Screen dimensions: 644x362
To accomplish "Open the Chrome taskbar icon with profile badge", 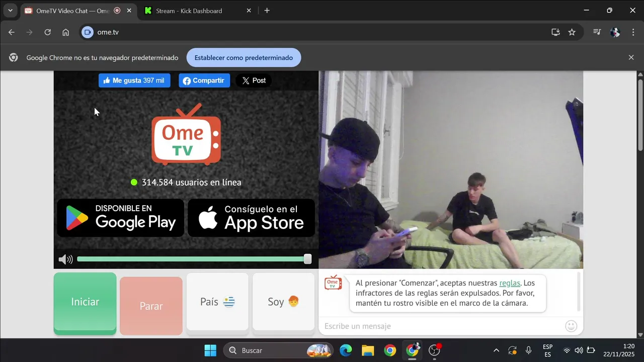I will click(x=413, y=350).
